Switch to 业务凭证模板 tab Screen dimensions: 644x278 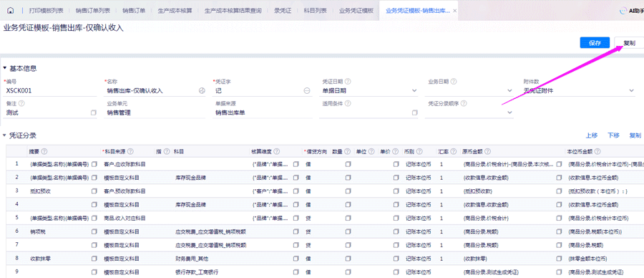[x=356, y=11]
